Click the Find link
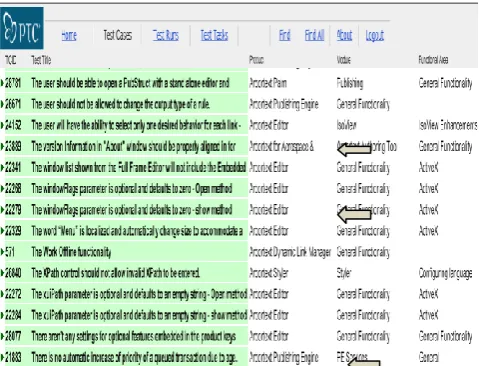The image size is (479, 366). (285, 35)
